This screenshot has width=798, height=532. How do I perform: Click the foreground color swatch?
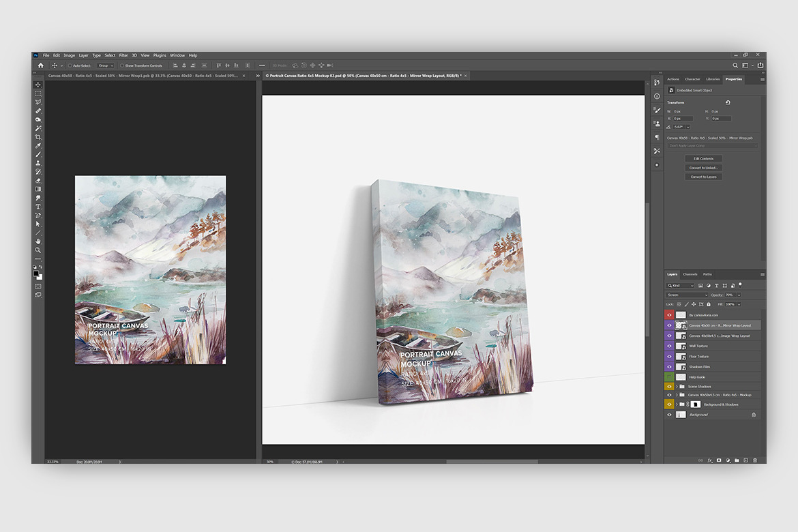(37, 273)
